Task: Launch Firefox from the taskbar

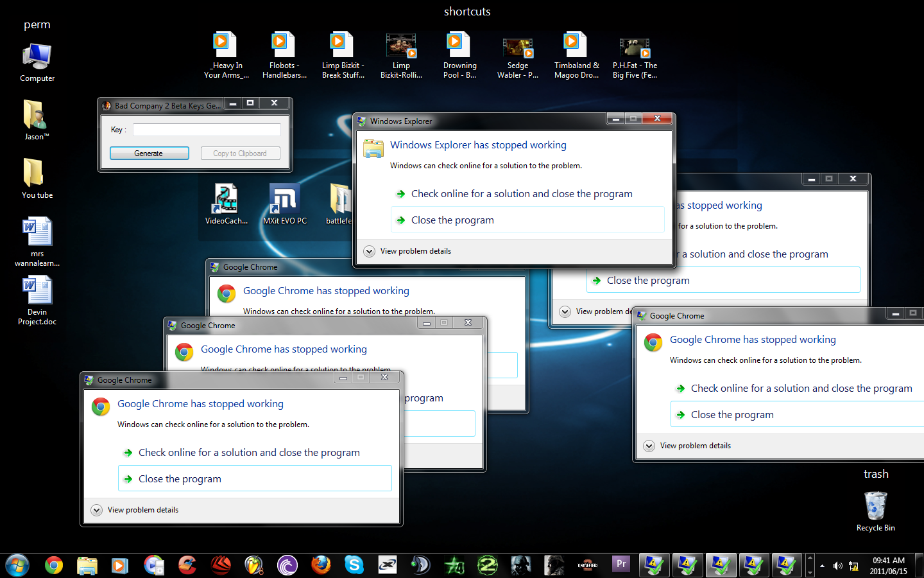Action: (x=321, y=565)
